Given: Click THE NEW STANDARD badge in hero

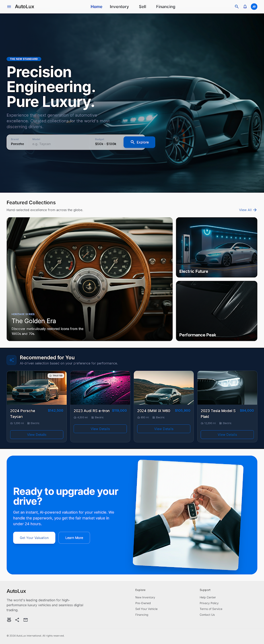Looking at the screenshot, I should (x=24, y=59).
